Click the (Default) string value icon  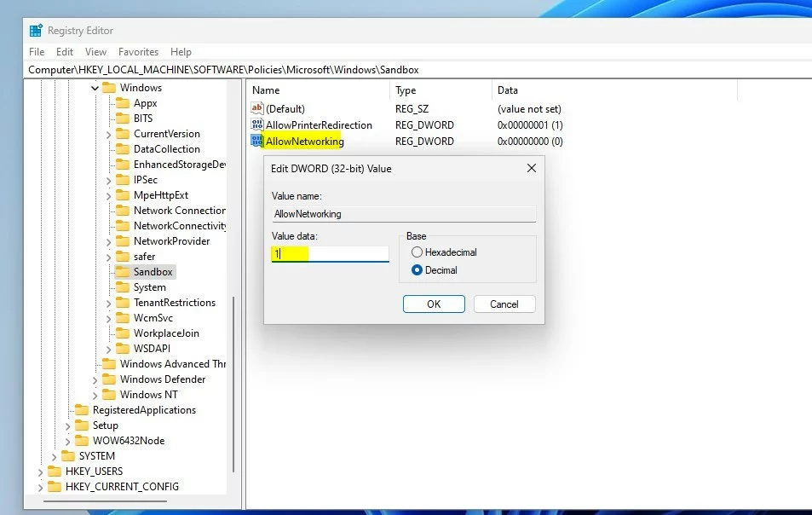pos(256,108)
